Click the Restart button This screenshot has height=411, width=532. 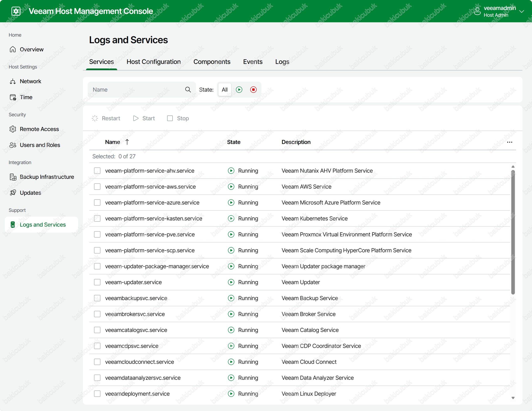pos(106,118)
